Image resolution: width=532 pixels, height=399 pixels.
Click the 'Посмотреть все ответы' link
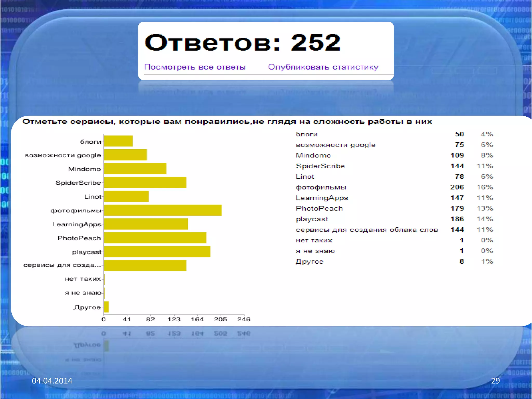(x=195, y=67)
